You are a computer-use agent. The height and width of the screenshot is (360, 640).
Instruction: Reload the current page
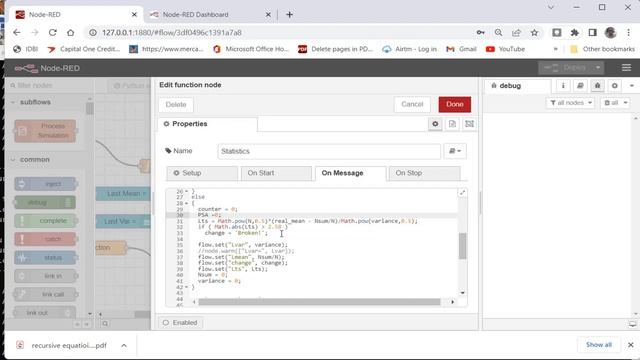[53, 33]
